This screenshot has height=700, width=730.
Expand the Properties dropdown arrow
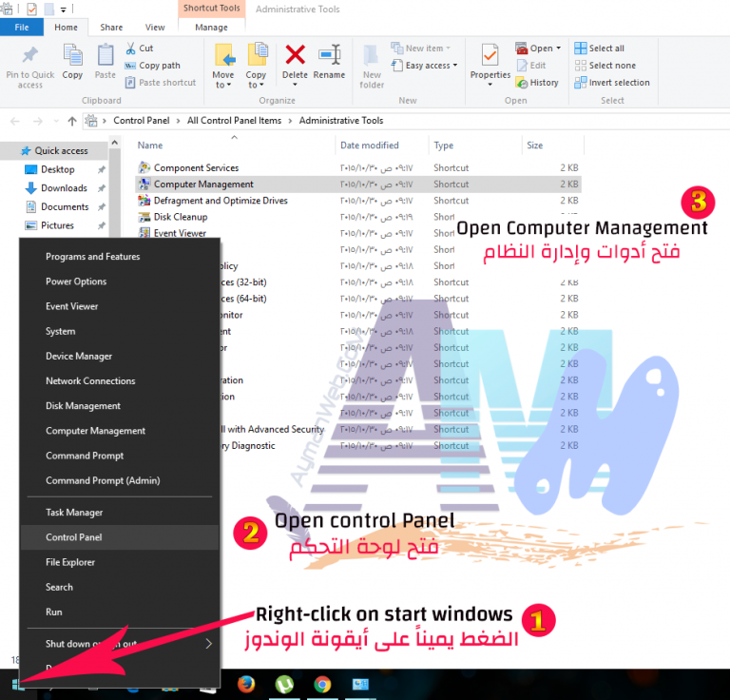[x=490, y=85]
